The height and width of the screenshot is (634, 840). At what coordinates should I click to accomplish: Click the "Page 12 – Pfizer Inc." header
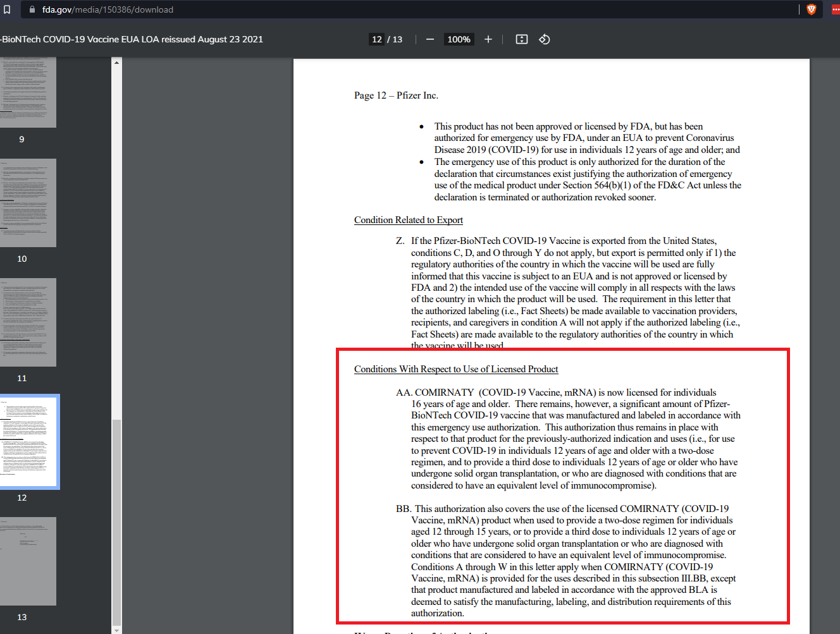pos(396,95)
